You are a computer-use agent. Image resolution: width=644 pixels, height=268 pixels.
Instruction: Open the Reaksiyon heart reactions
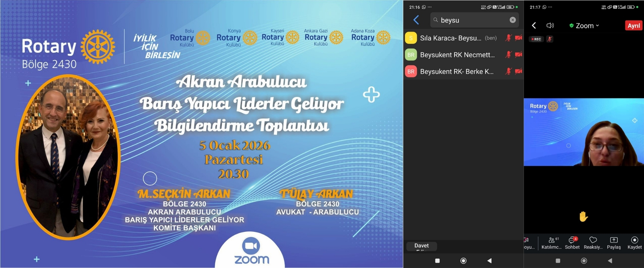593,243
